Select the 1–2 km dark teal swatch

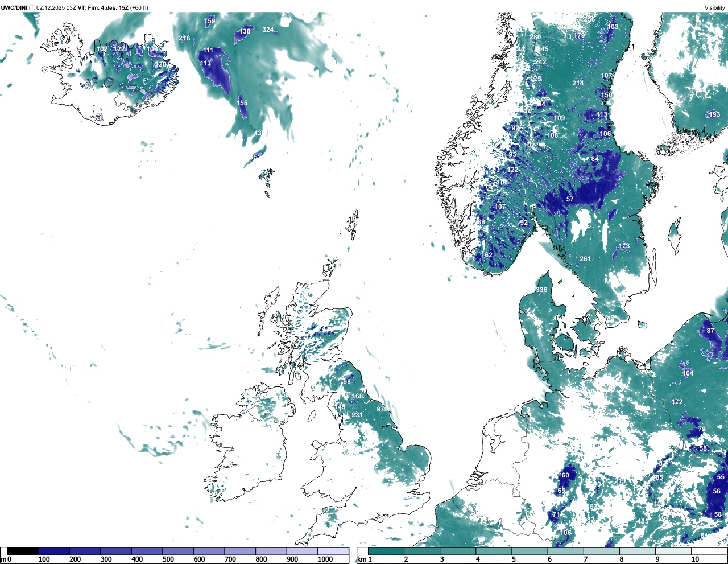(x=386, y=551)
